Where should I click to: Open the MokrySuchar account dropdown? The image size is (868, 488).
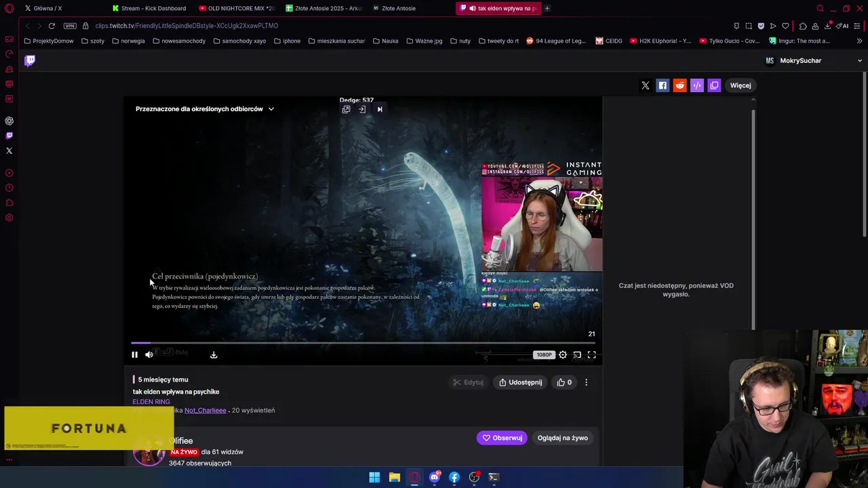tap(813, 60)
